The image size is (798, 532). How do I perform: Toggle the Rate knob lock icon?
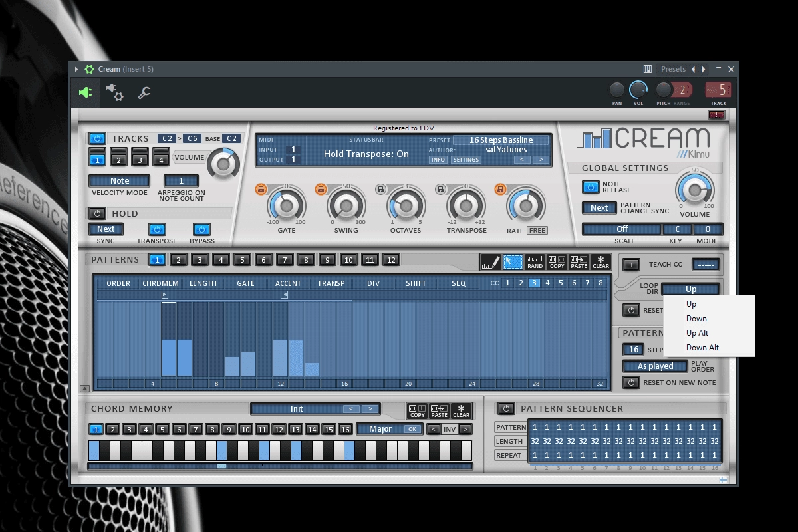click(x=500, y=190)
